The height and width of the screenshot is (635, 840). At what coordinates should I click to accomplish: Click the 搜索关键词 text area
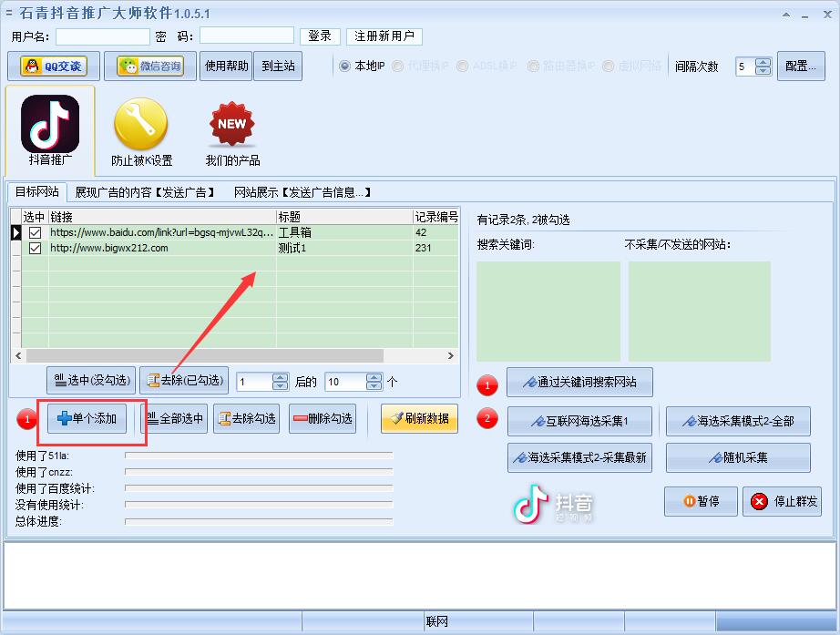(548, 312)
